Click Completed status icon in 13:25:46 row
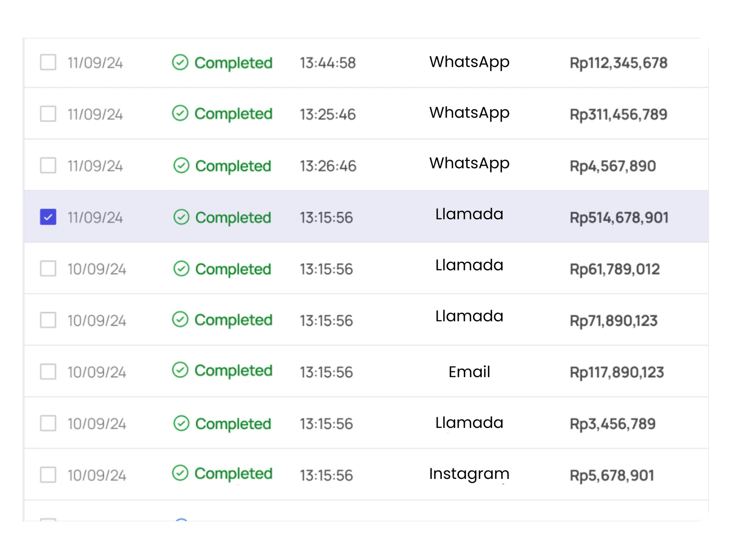The image size is (737, 560). (x=180, y=113)
